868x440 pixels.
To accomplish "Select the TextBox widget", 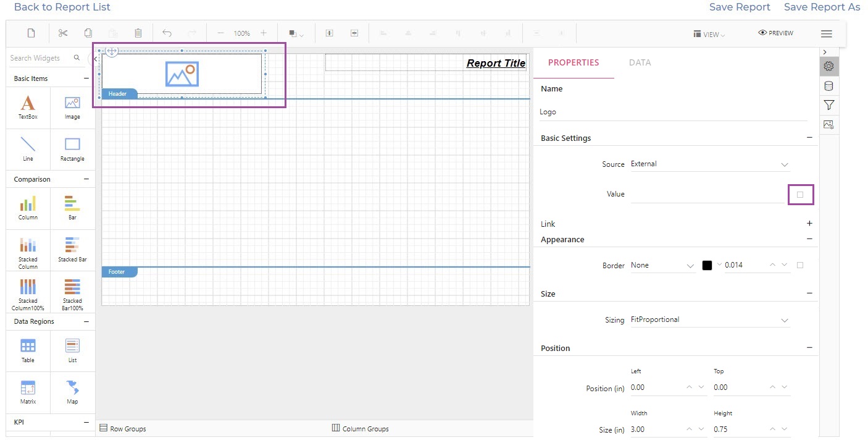I will pyautogui.click(x=28, y=107).
